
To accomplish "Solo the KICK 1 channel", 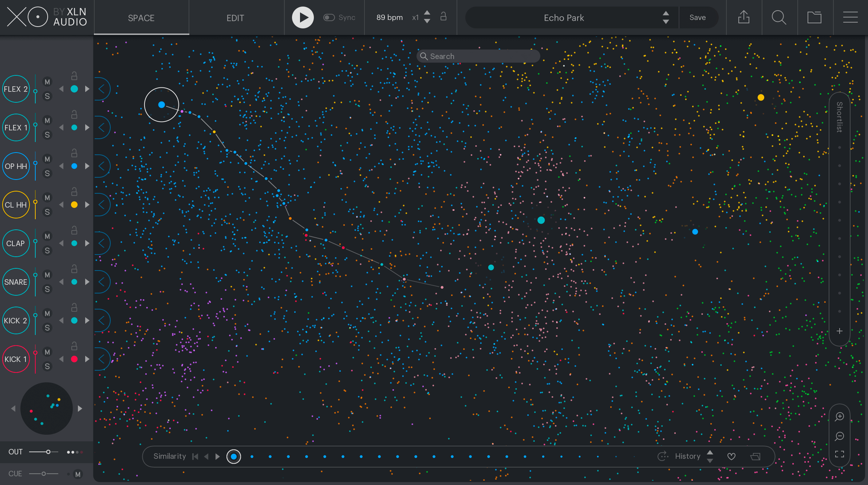I will pyautogui.click(x=47, y=366).
